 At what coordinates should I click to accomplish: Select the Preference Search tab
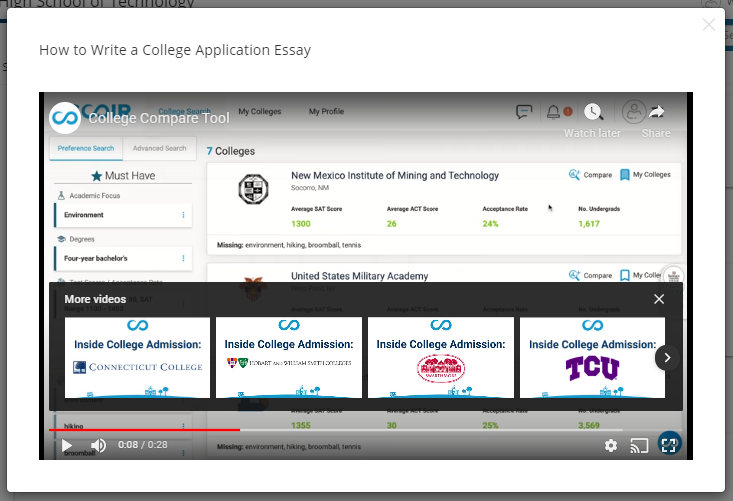86,148
